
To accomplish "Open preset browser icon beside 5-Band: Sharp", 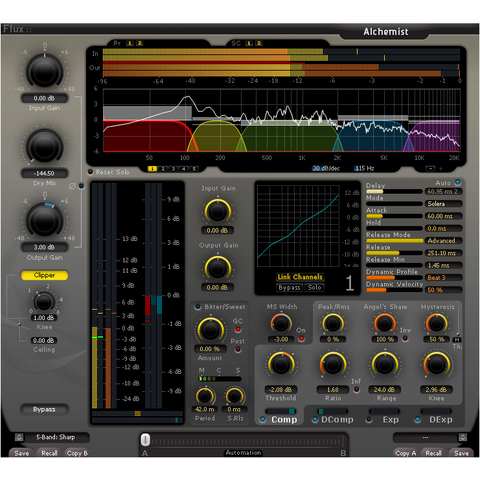I will point(19,437).
